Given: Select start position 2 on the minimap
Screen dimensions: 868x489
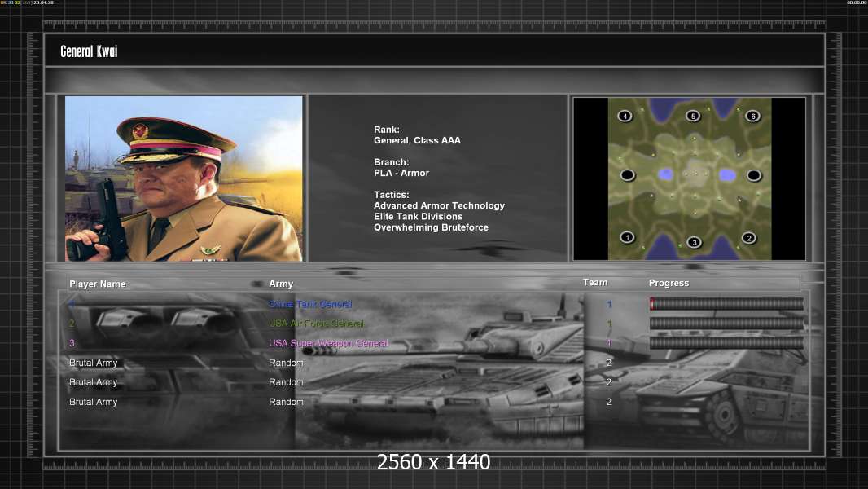Looking at the screenshot, I should point(749,238).
